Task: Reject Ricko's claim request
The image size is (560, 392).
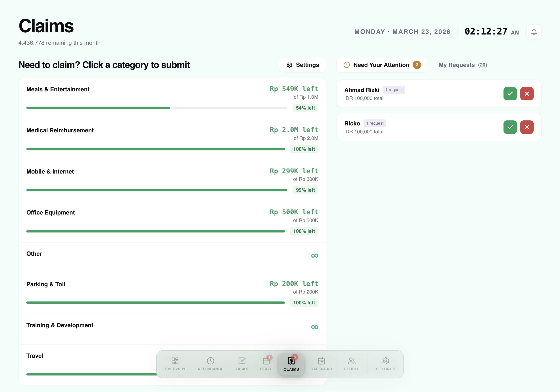Action: (527, 127)
